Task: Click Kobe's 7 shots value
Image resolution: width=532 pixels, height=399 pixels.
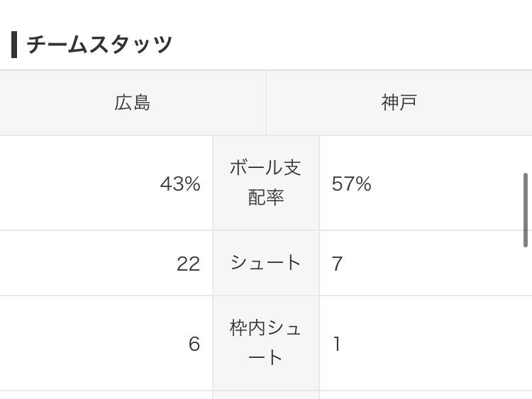Action: coord(337,264)
